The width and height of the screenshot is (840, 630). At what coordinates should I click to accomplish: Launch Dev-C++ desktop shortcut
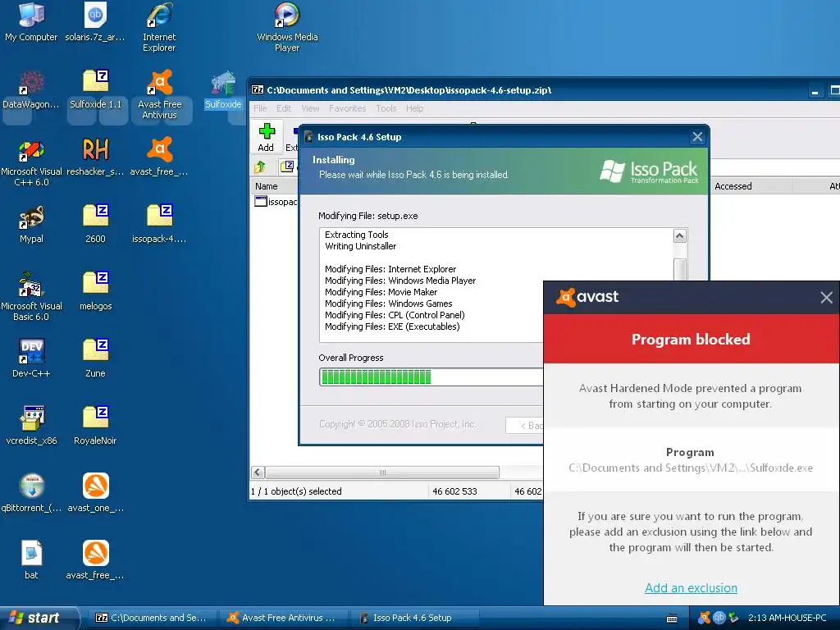click(x=31, y=359)
